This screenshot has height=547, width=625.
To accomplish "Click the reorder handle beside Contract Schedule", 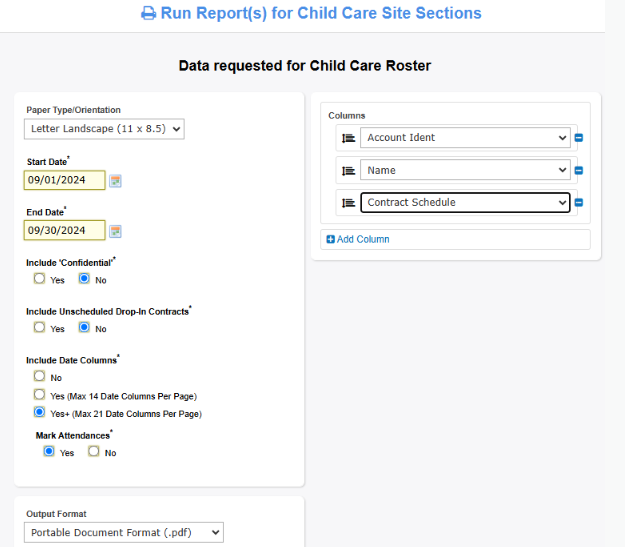I will click(x=348, y=203).
